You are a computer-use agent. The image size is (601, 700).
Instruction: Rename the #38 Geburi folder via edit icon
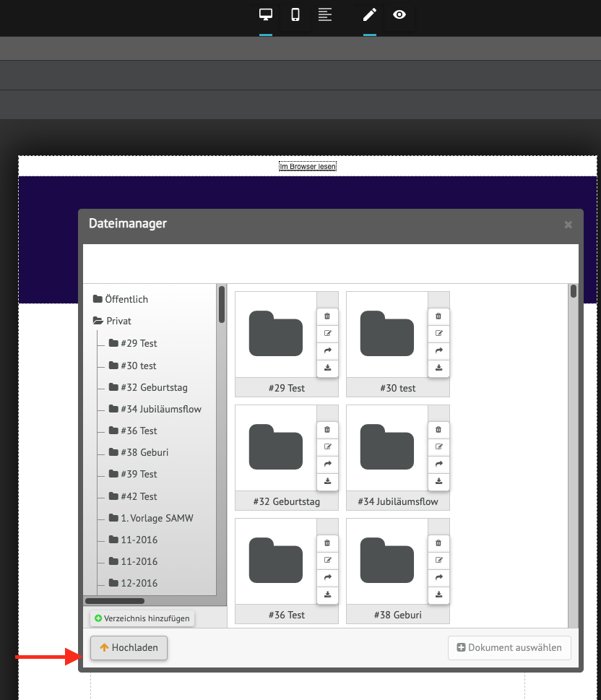(x=438, y=560)
